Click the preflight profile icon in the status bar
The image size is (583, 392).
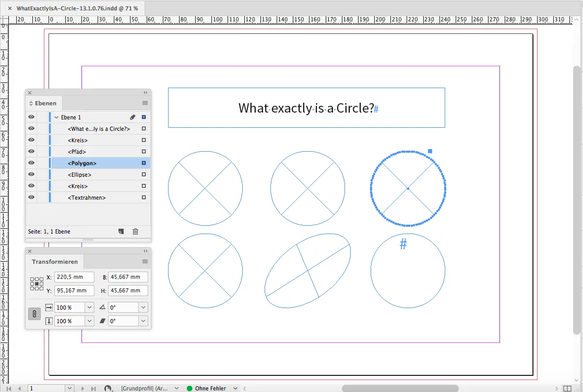(x=109, y=388)
